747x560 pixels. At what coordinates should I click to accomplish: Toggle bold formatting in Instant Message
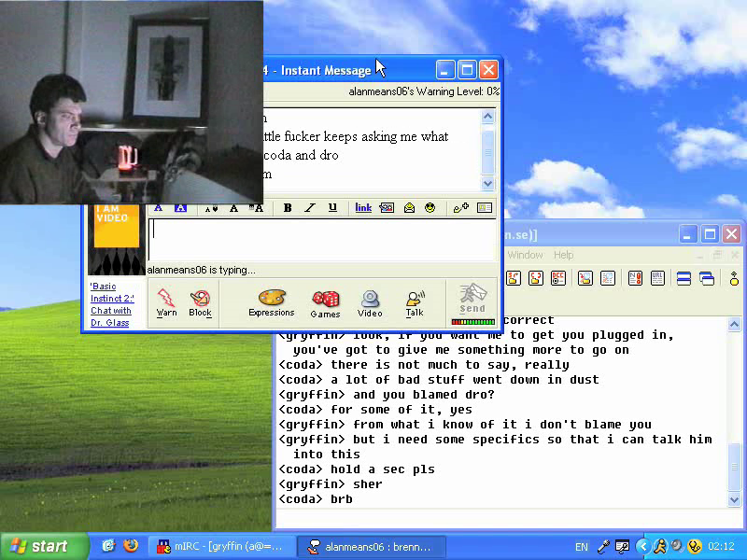[288, 207]
